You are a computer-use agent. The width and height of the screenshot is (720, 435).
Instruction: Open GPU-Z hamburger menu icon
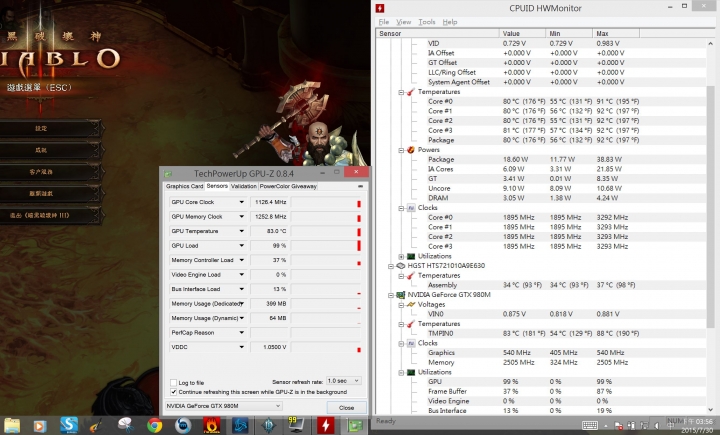point(360,186)
